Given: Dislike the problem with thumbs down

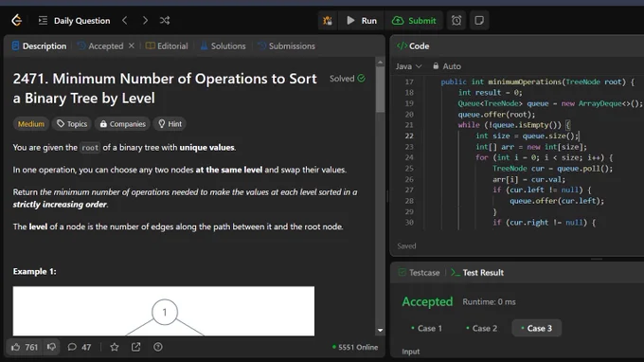Looking at the screenshot, I should 51,347.
